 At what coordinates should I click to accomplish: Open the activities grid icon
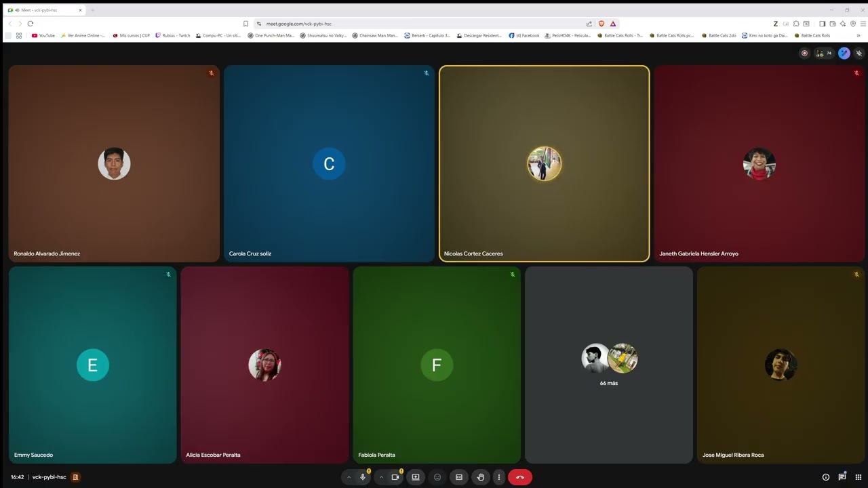tap(859, 477)
